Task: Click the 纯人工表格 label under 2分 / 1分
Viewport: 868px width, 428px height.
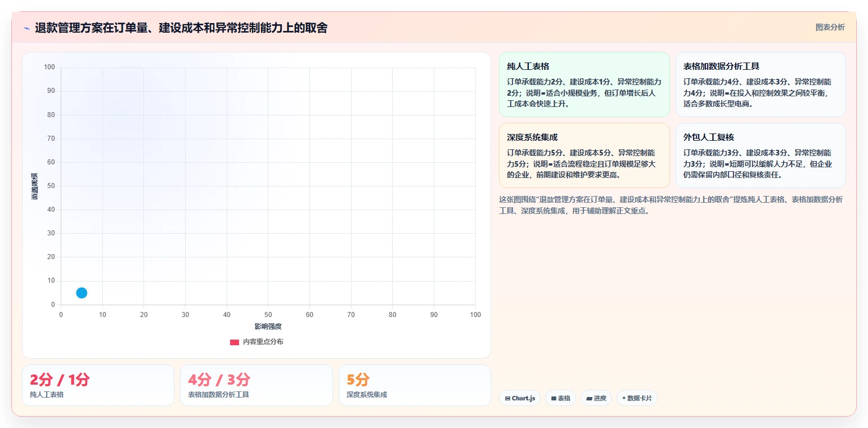Action: point(47,395)
